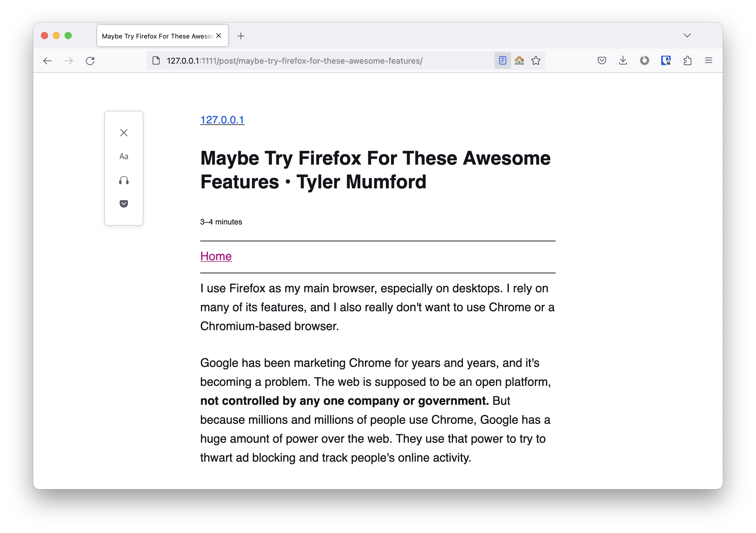Start Read Aloud with the headphones icon
The height and width of the screenshot is (533, 756).
[124, 180]
